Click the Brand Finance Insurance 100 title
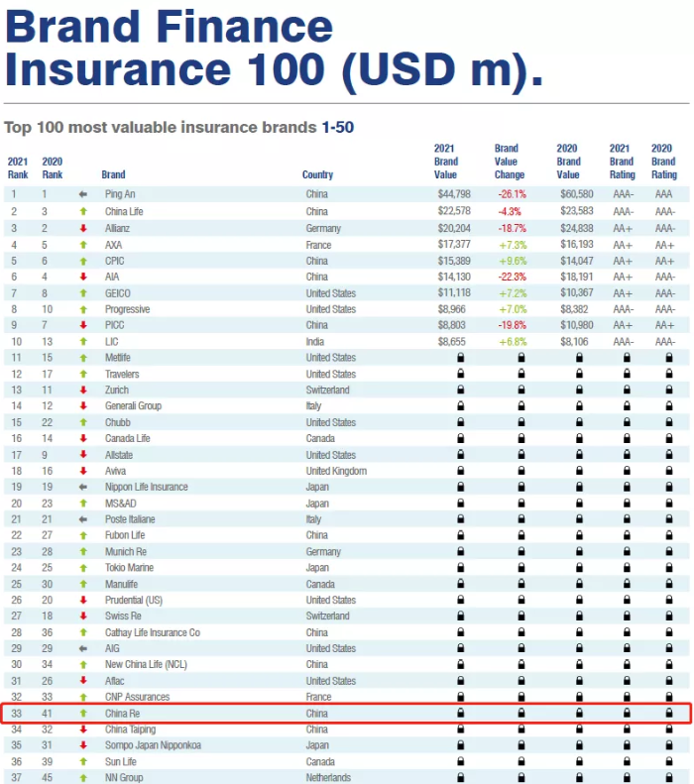 [x=274, y=50]
